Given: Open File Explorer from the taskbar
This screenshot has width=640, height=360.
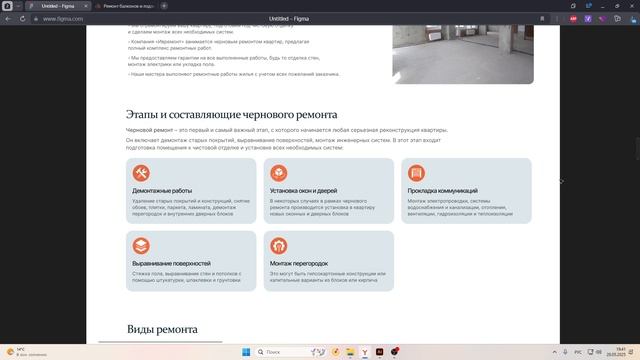Looking at the screenshot, I should (x=350, y=352).
